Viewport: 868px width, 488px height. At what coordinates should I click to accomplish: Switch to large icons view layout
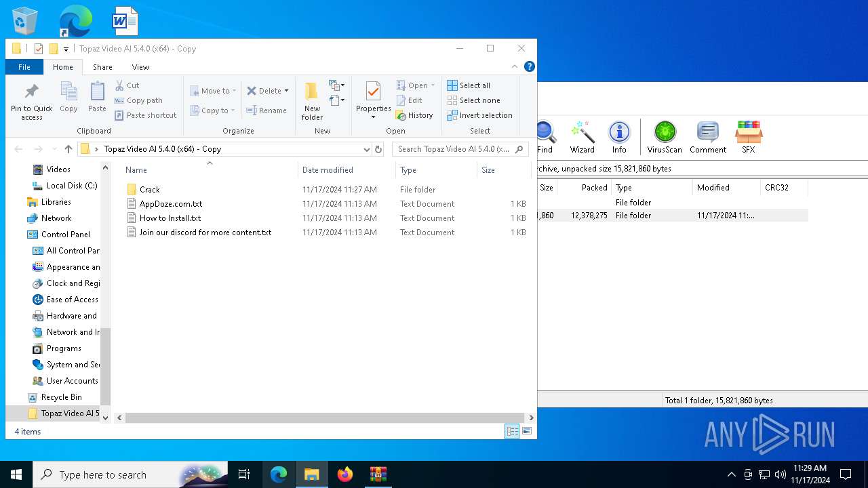[527, 431]
